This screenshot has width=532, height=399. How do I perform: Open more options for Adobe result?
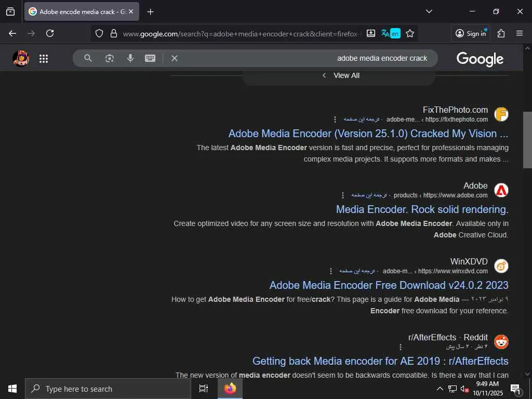click(x=343, y=195)
